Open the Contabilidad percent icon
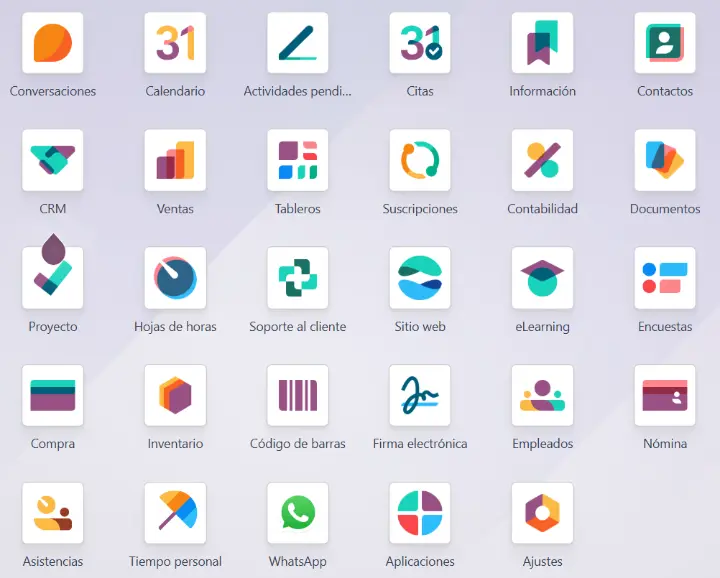This screenshot has width=720, height=578. pos(542,160)
